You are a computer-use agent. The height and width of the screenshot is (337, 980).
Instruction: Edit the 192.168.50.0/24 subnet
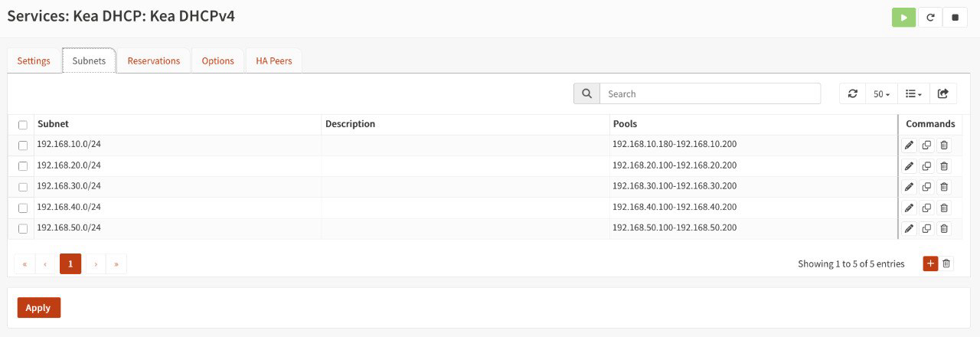click(909, 228)
